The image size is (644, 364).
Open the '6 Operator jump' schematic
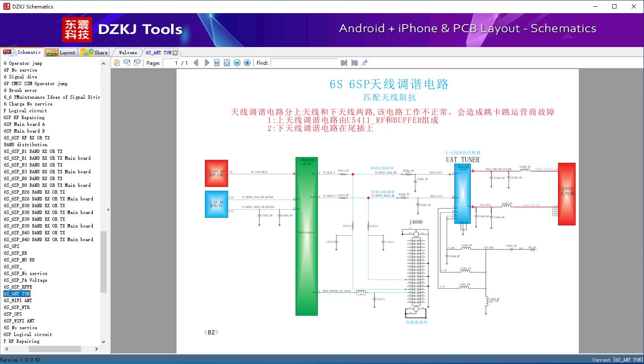[x=23, y=63]
